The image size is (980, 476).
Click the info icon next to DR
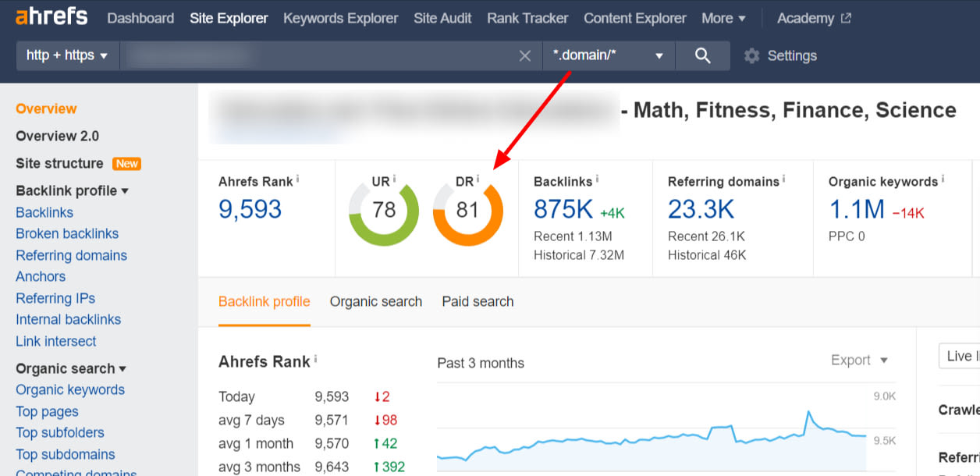tap(478, 179)
